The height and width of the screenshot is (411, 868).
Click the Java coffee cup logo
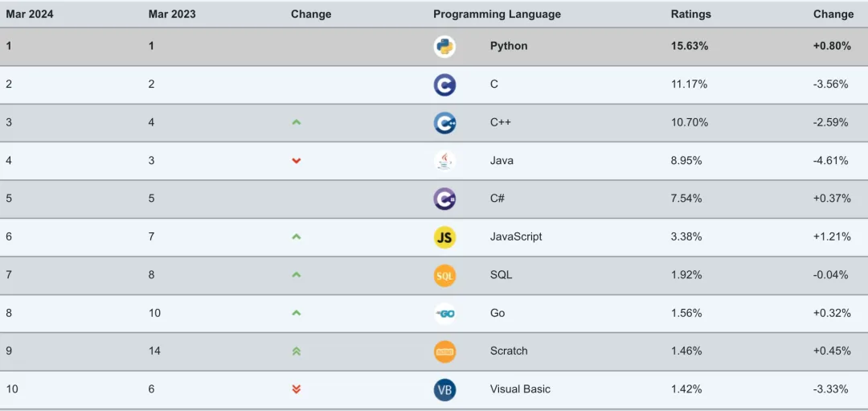point(444,161)
